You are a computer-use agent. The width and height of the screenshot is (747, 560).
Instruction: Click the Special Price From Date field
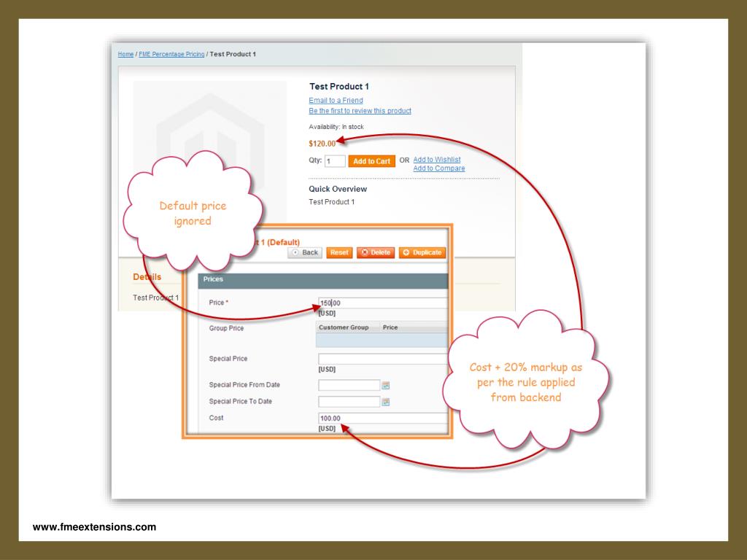pyautogui.click(x=349, y=385)
